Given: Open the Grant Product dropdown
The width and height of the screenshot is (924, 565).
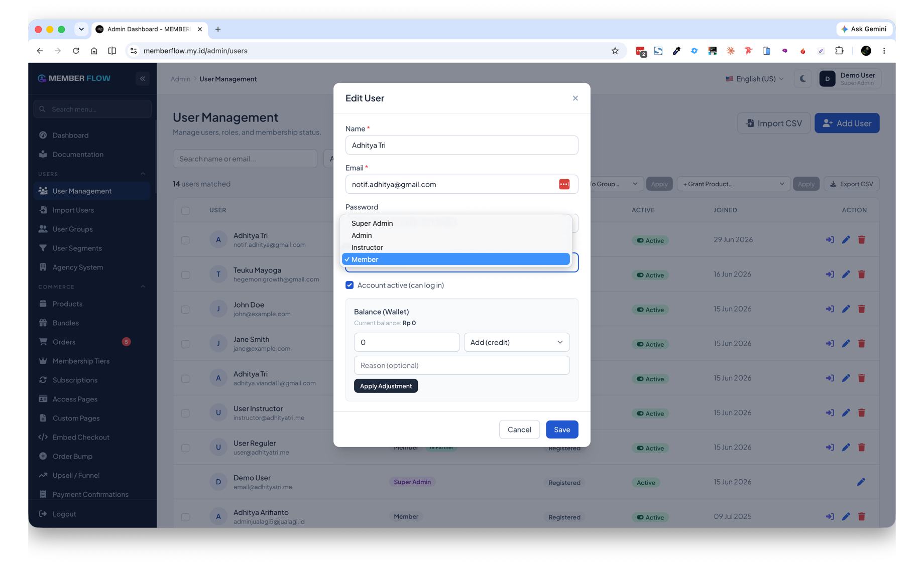Looking at the screenshot, I should (x=733, y=184).
